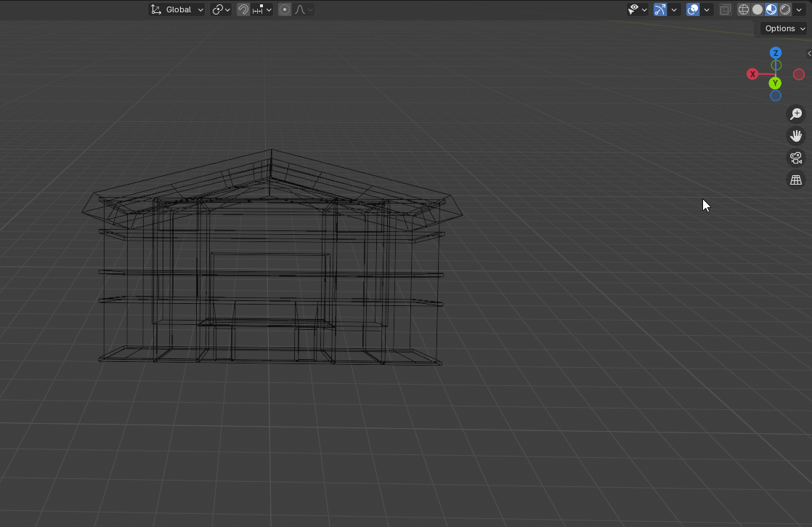This screenshot has width=812, height=527.
Task: Switch to material preview shading
Action: (771, 9)
